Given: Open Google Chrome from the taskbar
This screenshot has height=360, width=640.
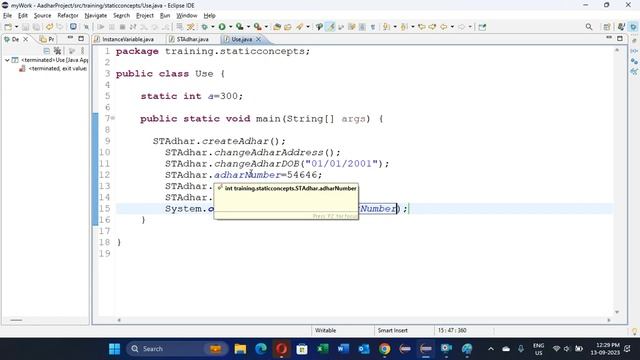Looking at the screenshot, I should click(384, 349).
